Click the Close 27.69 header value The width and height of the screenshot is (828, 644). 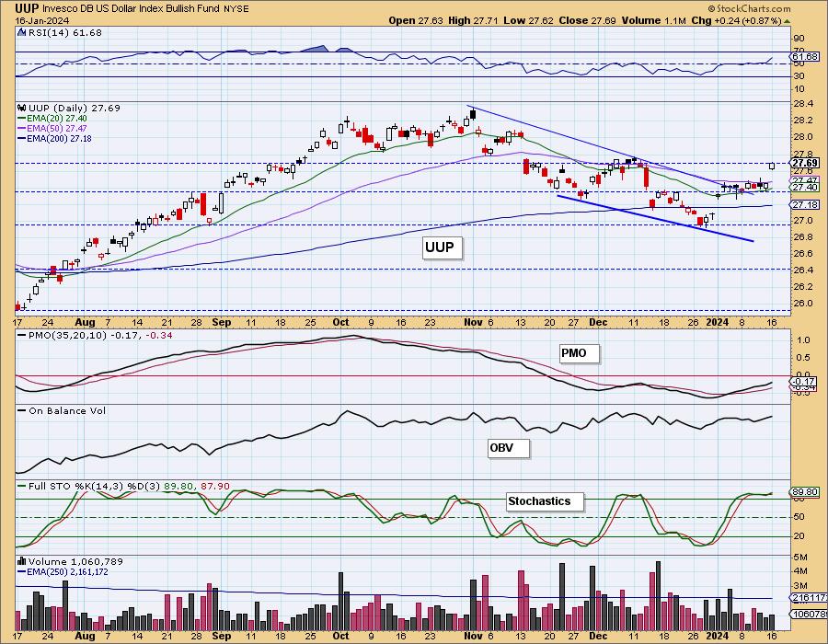[x=588, y=20]
